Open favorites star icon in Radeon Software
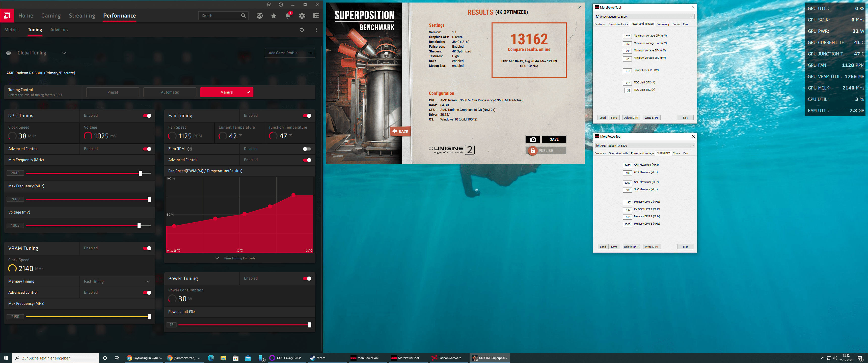The width and height of the screenshot is (868, 363). [274, 15]
